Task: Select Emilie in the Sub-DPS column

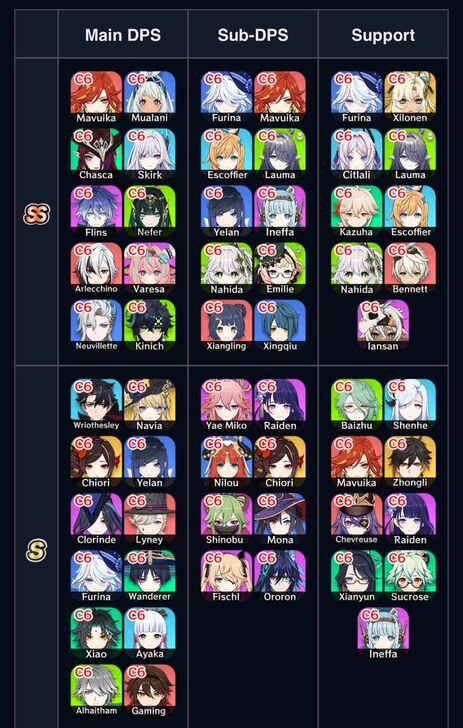Action: 280,268
